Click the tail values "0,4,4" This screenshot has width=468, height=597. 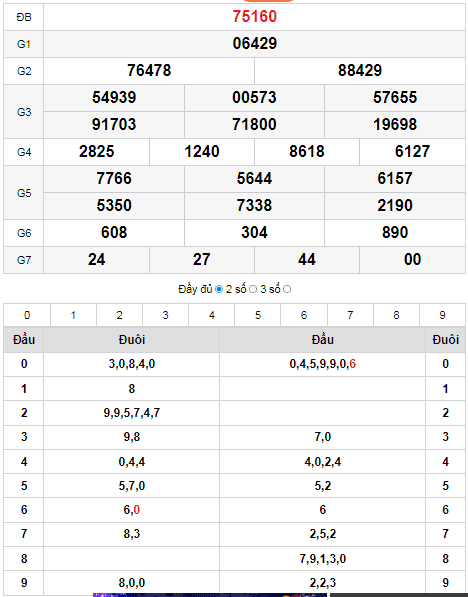[132, 462]
